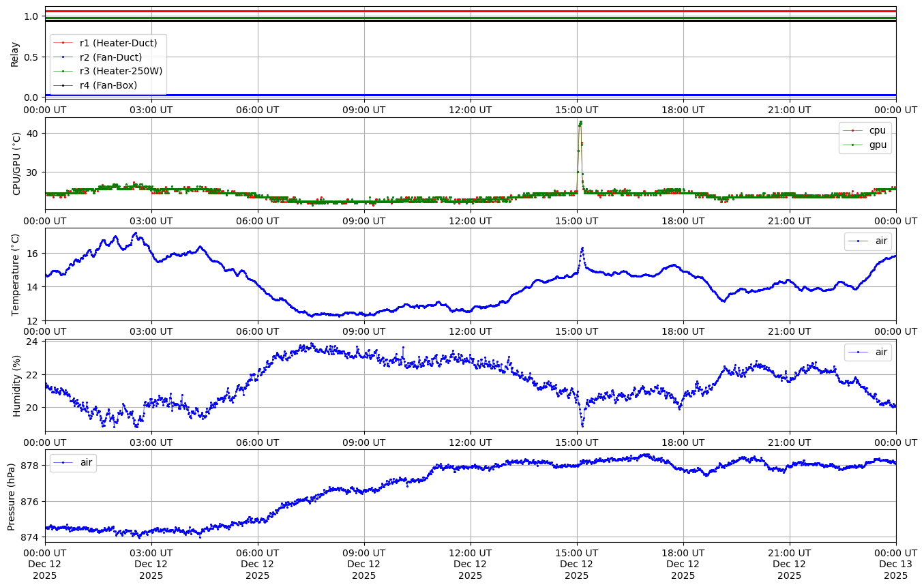This screenshot has width=924, height=587.
Task: Click the r4 (Fan-Box) black legend marker
Action: pos(63,85)
